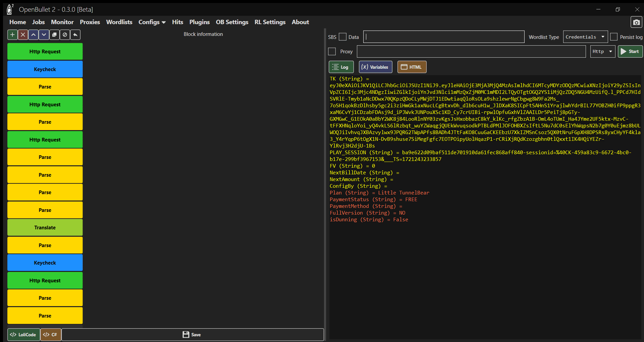Screen dimensions: 644x342
Task: Click the disable block circle-slash icon
Action: click(x=65, y=35)
